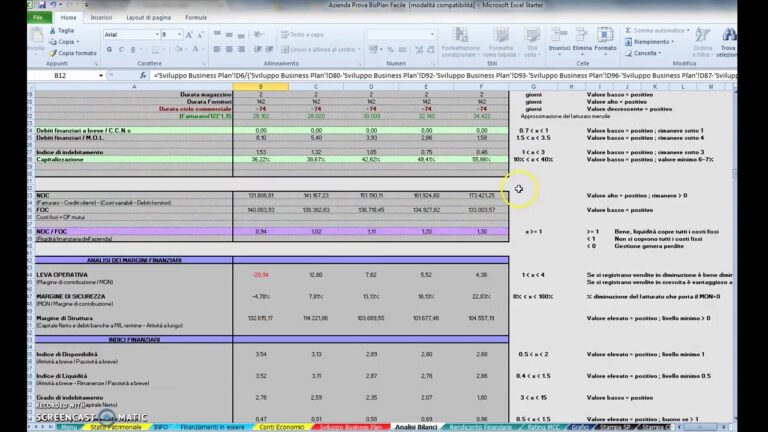Toggle italic C formatting
768x432 pixels.
click(x=121, y=49)
